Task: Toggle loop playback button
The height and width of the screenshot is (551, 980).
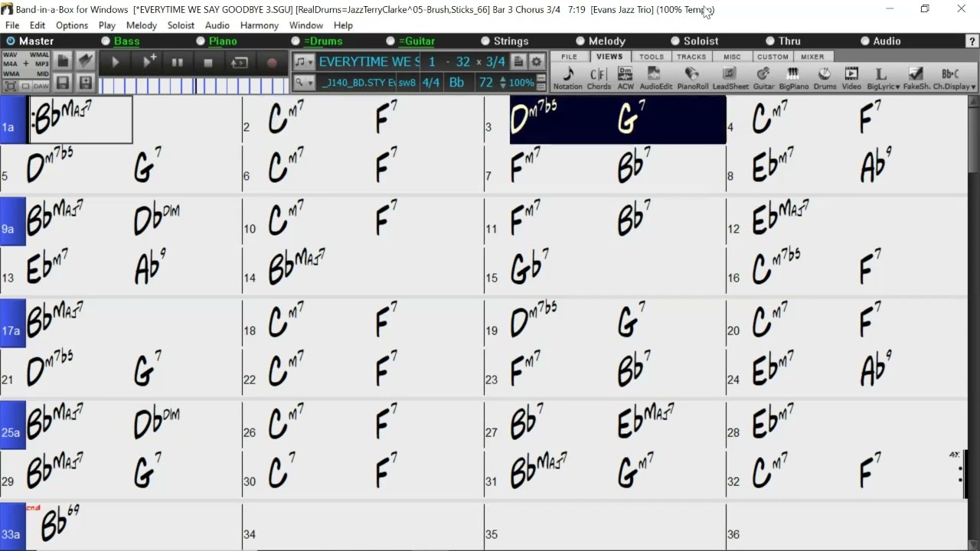Action: coord(240,63)
